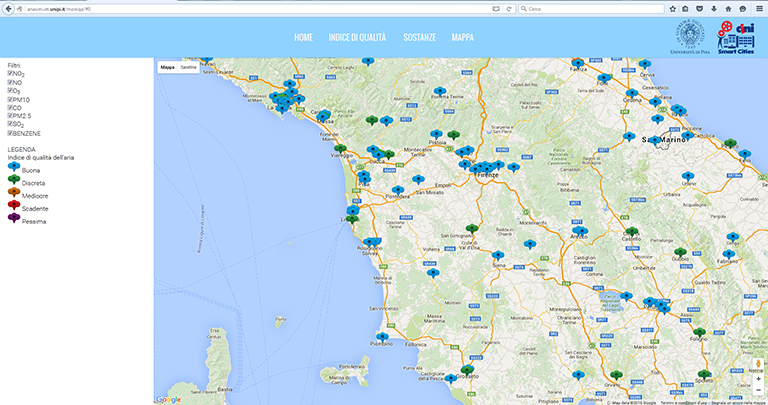Open the HOME menu item
This screenshot has width=768, height=405.
click(304, 37)
